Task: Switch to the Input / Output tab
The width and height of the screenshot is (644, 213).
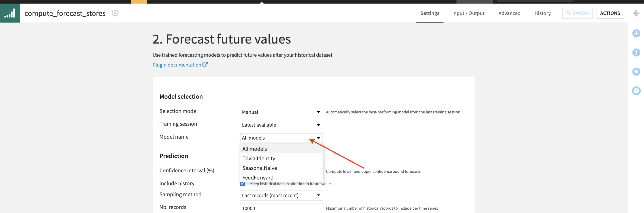Action: coord(468,13)
